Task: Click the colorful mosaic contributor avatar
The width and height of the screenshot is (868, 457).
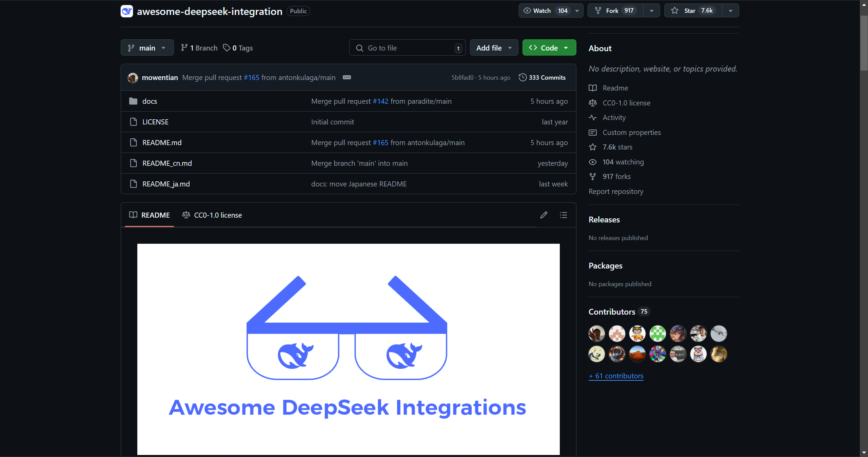Action: [x=658, y=354]
